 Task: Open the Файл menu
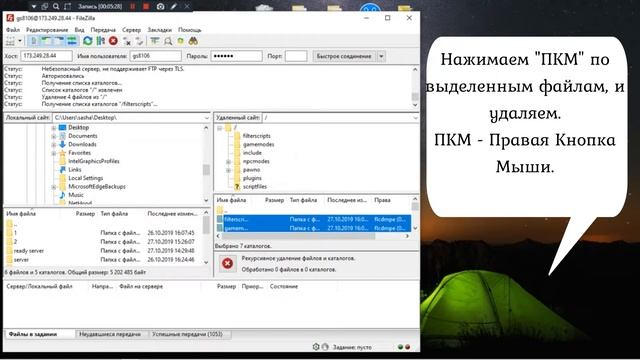[x=13, y=30]
